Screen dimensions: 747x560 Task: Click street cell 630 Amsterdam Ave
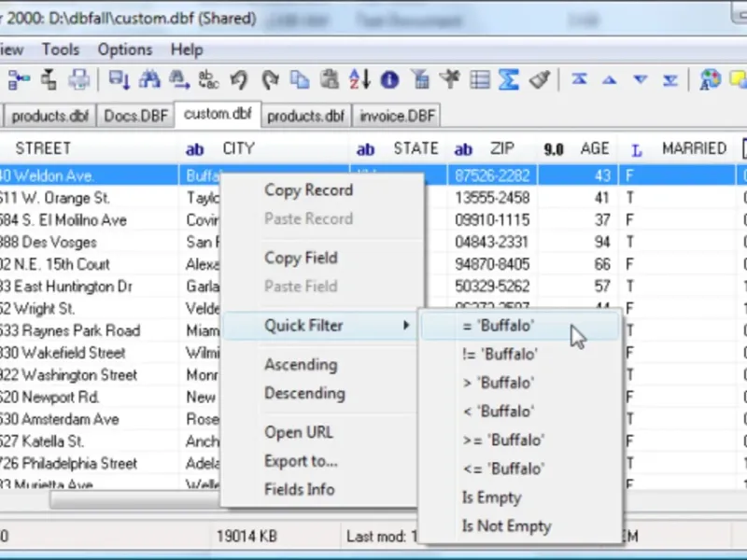(89, 419)
